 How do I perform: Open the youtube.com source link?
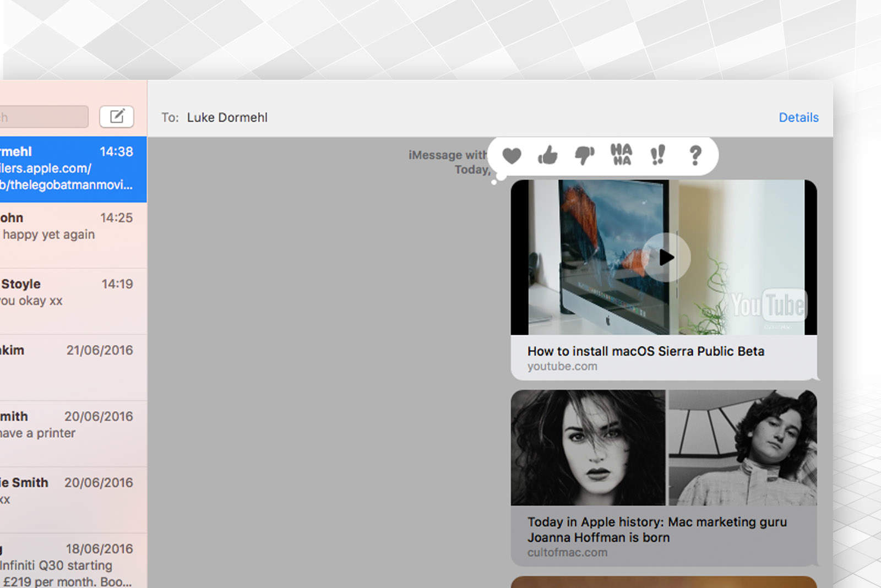pyautogui.click(x=563, y=366)
